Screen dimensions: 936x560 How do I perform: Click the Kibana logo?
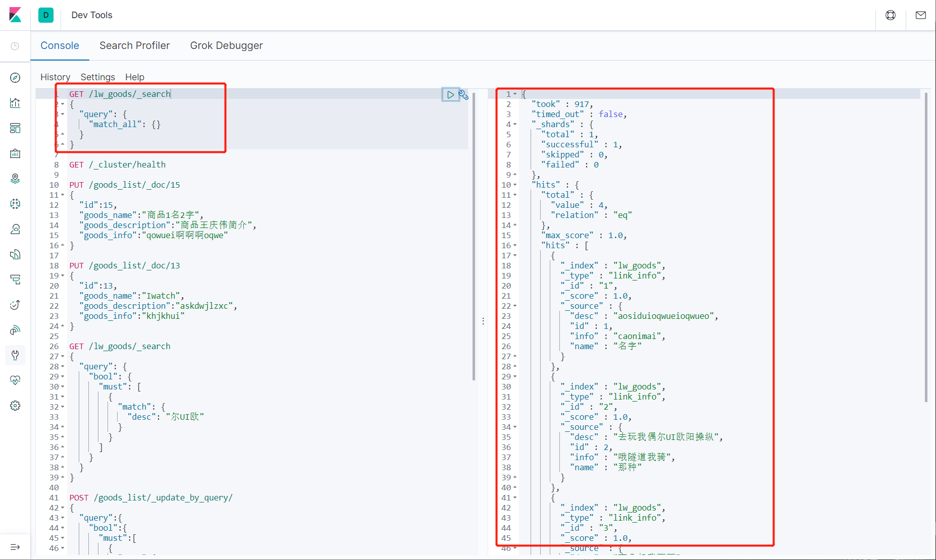point(15,15)
